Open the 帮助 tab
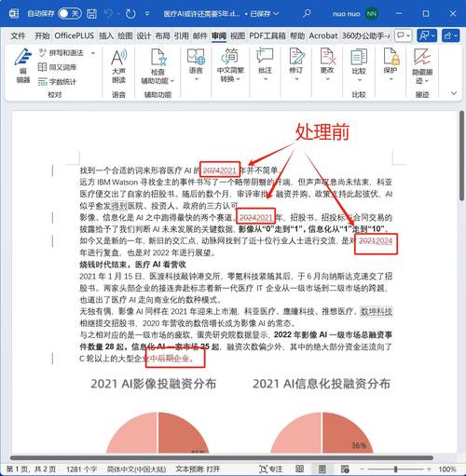 pyautogui.click(x=297, y=36)
